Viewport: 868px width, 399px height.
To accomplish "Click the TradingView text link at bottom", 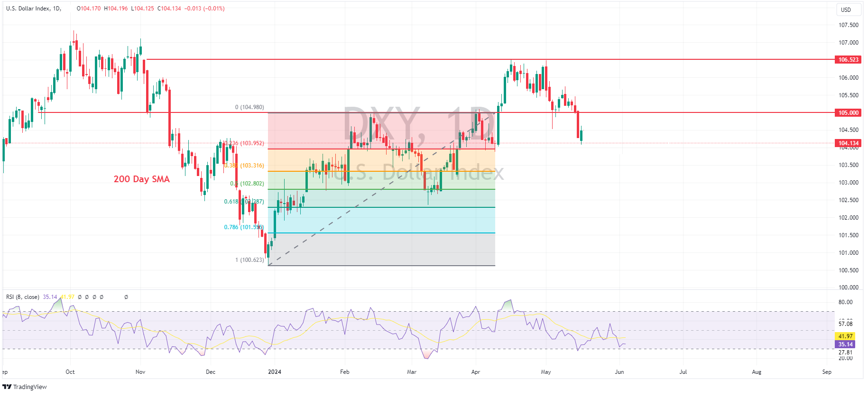I will (x=30, y=387).
